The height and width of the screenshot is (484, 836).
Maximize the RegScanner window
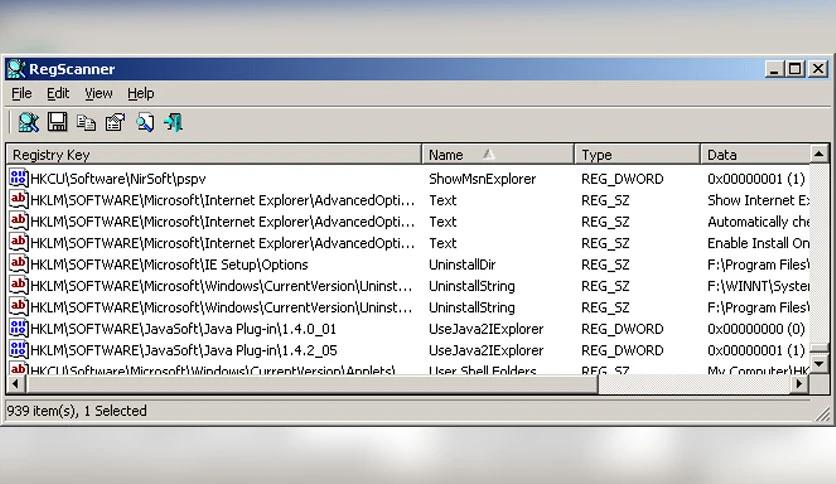795,69
